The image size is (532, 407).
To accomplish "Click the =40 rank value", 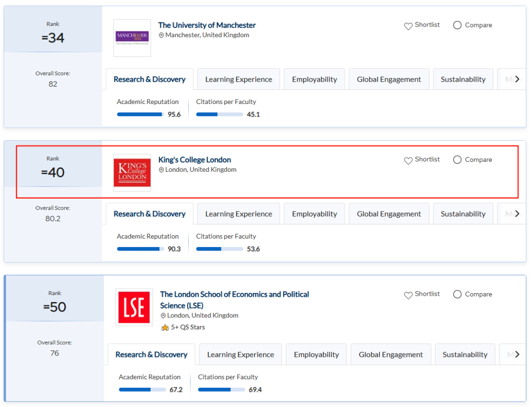I will tap(53, 172).
